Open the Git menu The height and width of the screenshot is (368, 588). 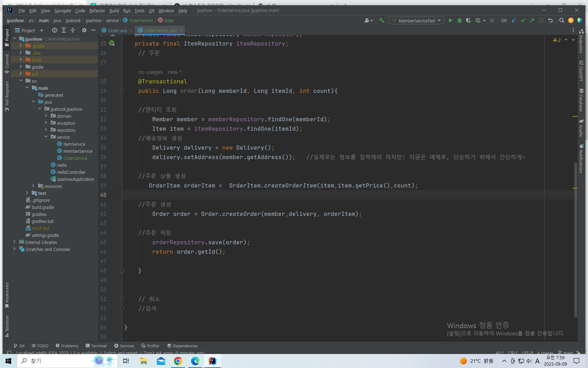point(152,11)
